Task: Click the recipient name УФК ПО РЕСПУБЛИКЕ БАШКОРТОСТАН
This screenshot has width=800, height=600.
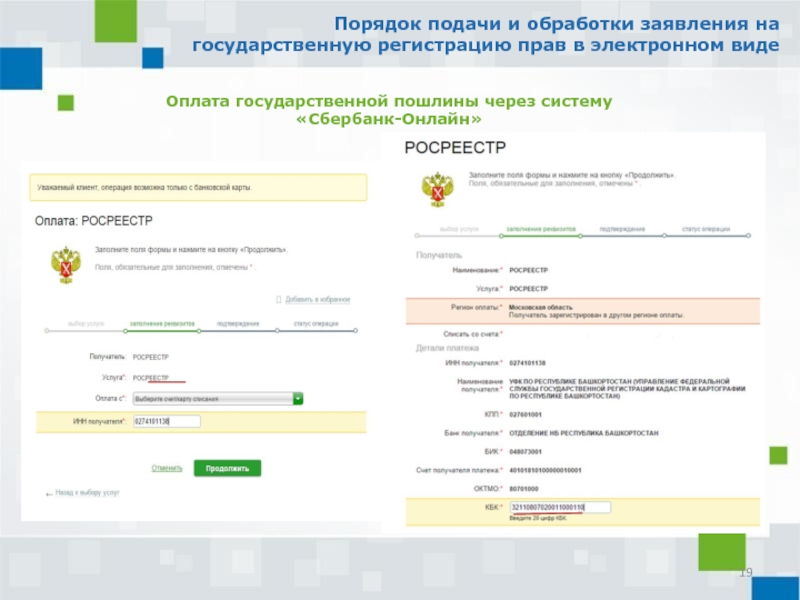Action: coord(627,389)
